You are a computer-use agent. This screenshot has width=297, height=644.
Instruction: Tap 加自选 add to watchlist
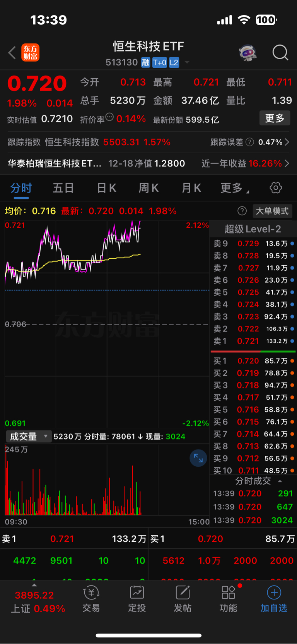coord(274,599)
